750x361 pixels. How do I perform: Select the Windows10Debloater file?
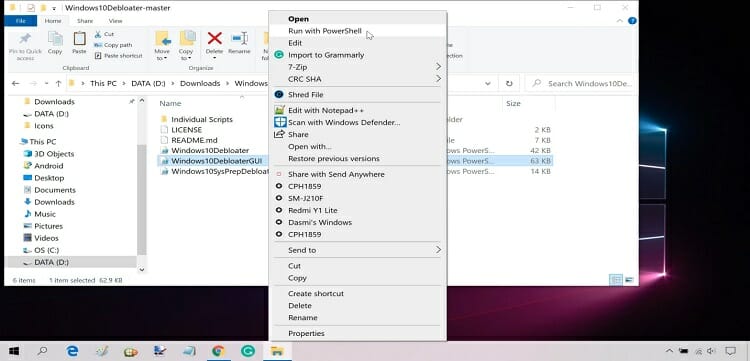point(210,150)
